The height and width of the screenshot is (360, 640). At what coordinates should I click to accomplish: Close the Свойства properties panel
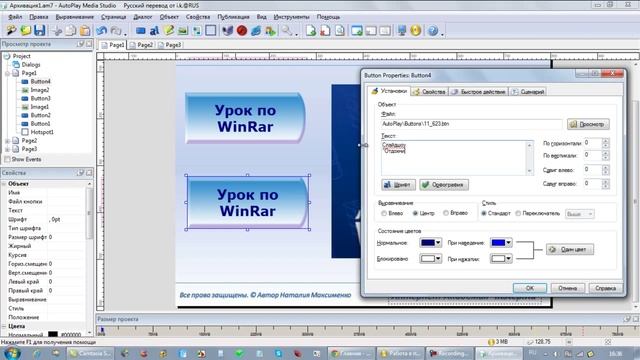[x=89, y=173]
